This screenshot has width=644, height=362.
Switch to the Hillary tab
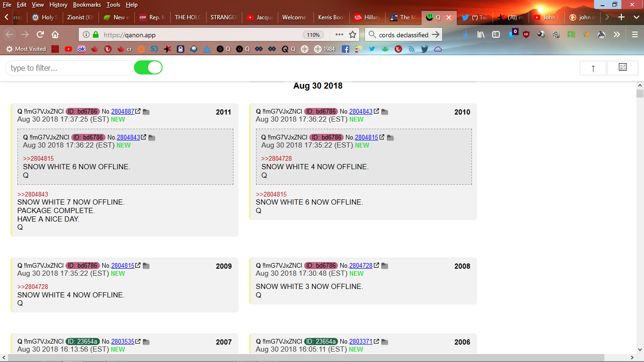(x=367, y=17)
